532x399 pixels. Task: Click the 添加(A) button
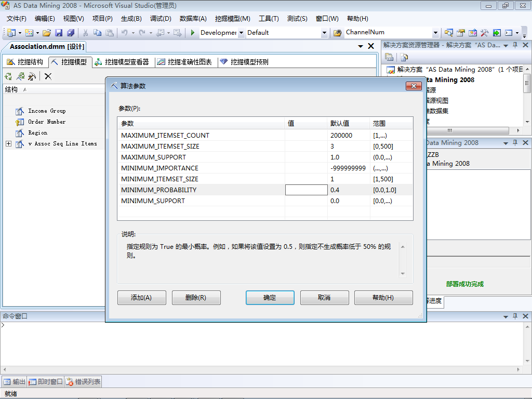141,298
